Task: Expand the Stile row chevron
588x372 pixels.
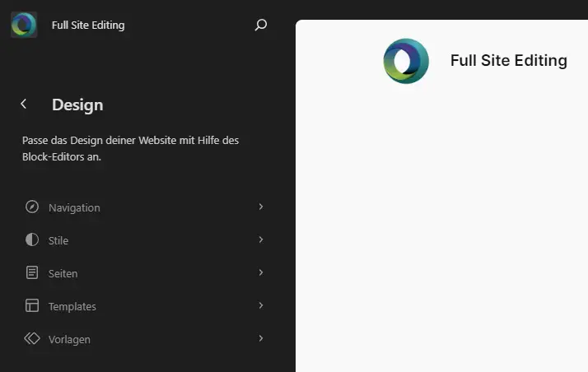Action: coord(261,239)
